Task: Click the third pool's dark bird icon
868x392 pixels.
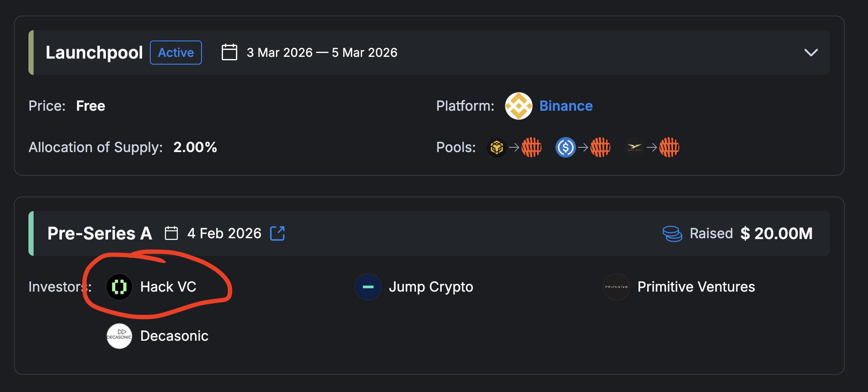Action: [634, 147]
